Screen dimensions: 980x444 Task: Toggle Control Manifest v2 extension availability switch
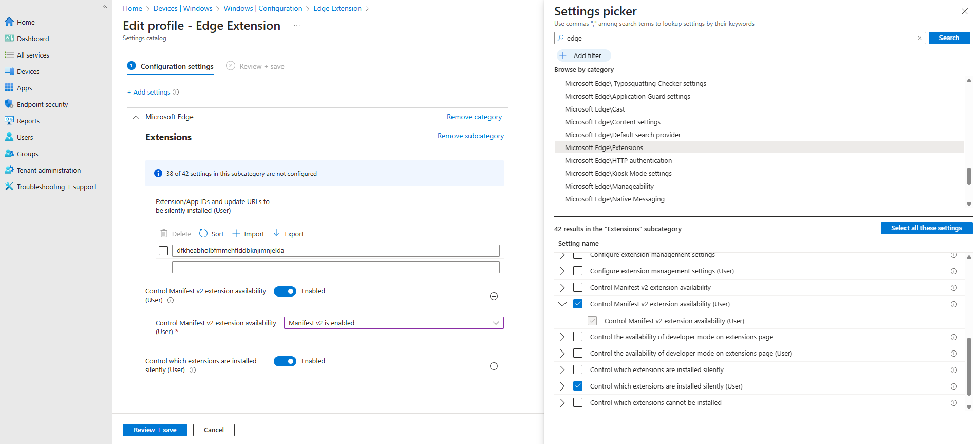(x=285, y=291)
